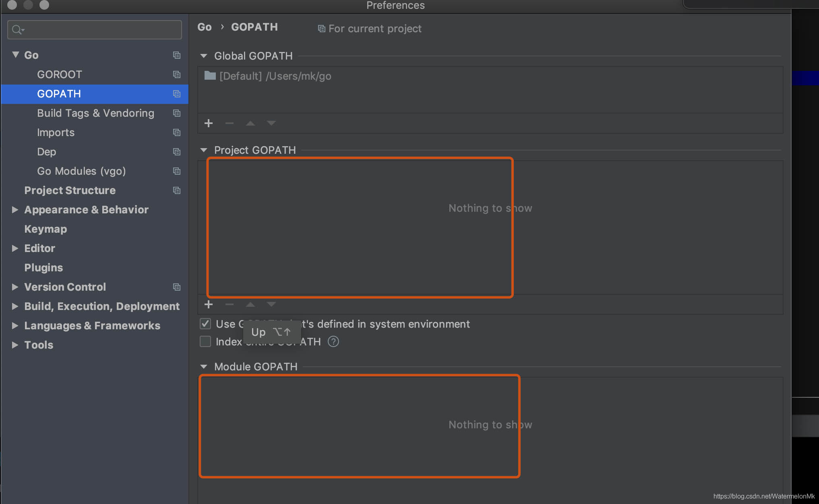819x504 pixels.
Task: Click the help question mark beside Index entire GOPATH
Action: coord(333,342)
